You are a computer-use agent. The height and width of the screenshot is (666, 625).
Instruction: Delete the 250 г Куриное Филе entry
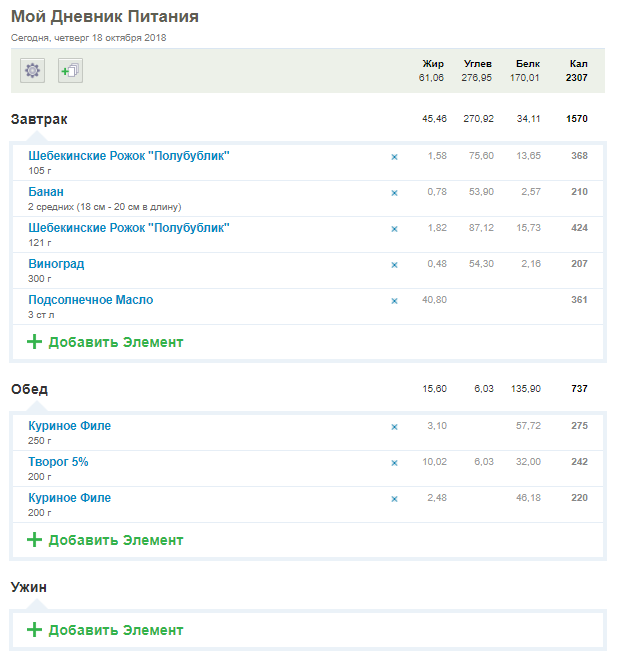pos(394,427)
